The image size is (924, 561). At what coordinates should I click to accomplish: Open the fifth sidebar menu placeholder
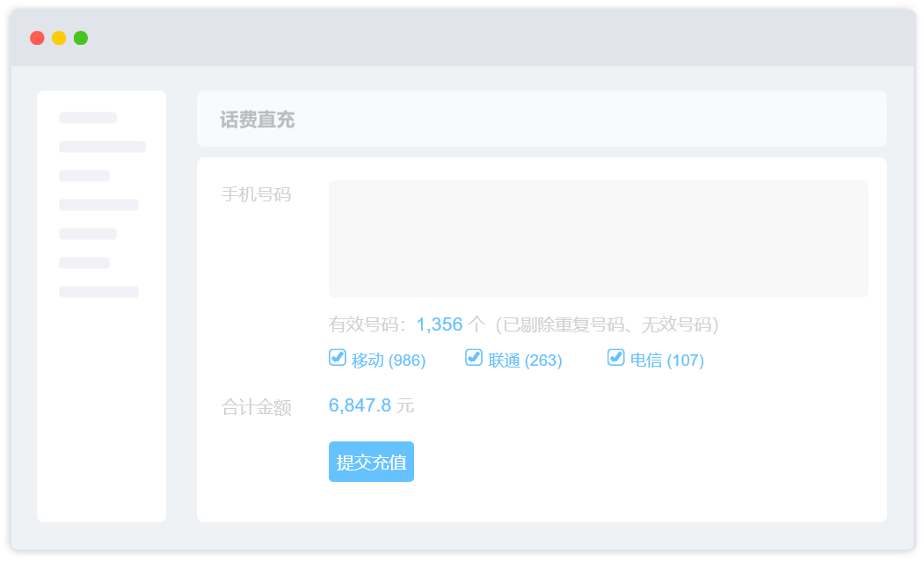click(88, 234)
